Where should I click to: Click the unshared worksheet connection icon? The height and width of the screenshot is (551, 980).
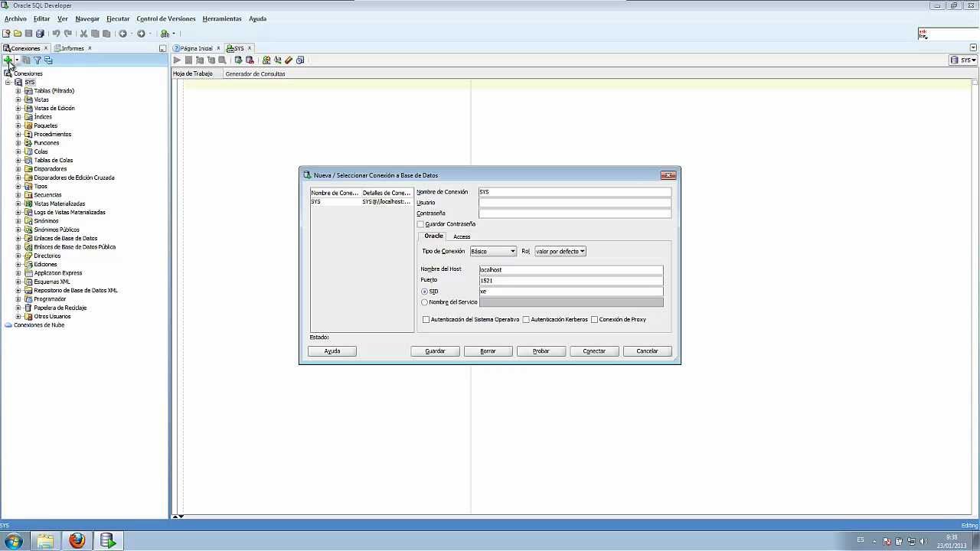pos(266,60)
